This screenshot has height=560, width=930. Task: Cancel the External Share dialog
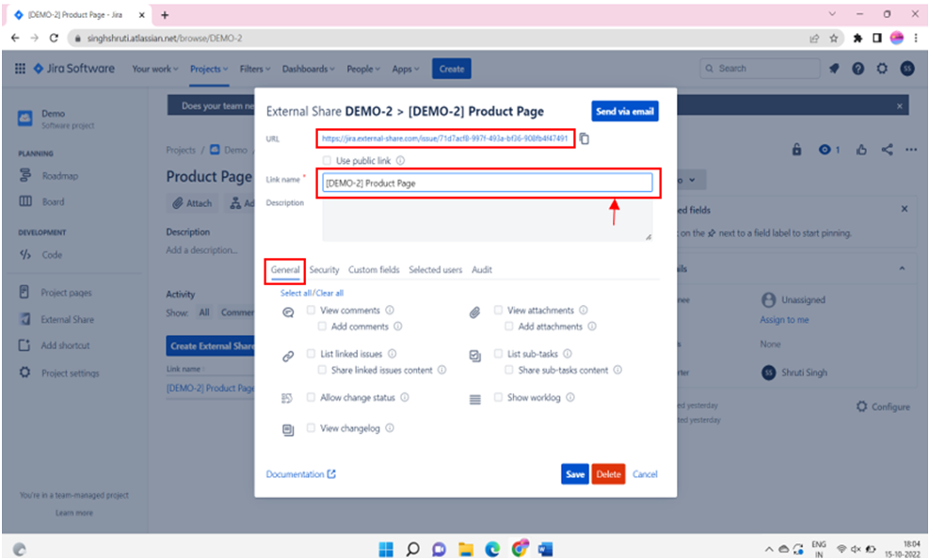(x=645, y=474)
